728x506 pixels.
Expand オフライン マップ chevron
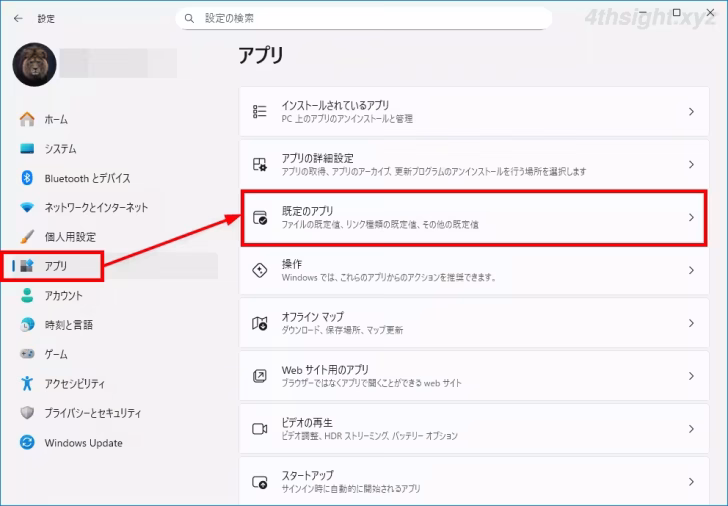[691, 323]
